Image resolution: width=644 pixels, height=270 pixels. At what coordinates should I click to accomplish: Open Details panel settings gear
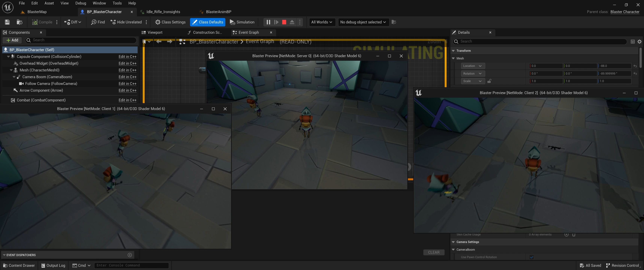(639, 42)
